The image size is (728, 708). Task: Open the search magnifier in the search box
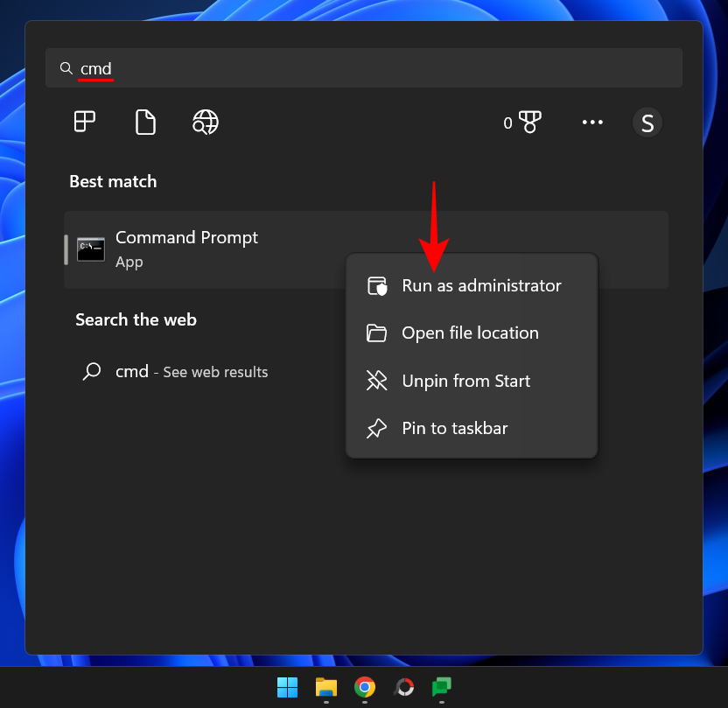66,67
